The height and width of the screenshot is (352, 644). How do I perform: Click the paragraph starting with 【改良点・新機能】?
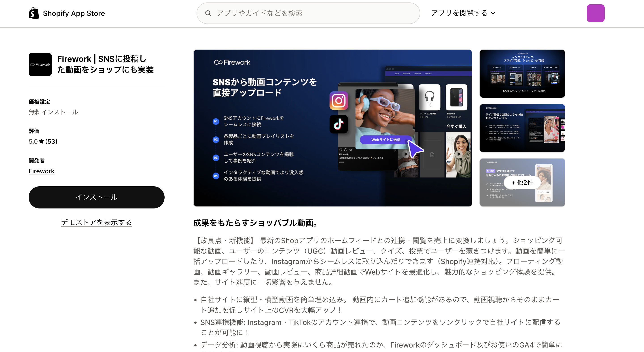coord(379,261)
